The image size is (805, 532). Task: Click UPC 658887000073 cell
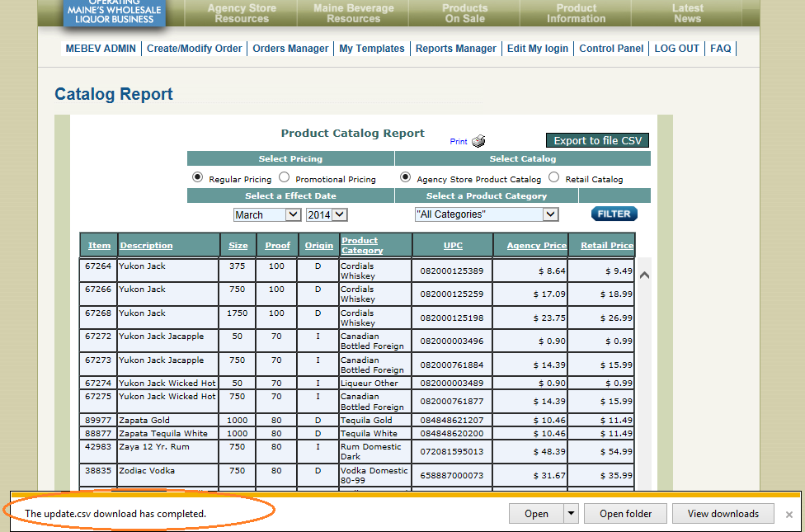click(x=452, y=476)
